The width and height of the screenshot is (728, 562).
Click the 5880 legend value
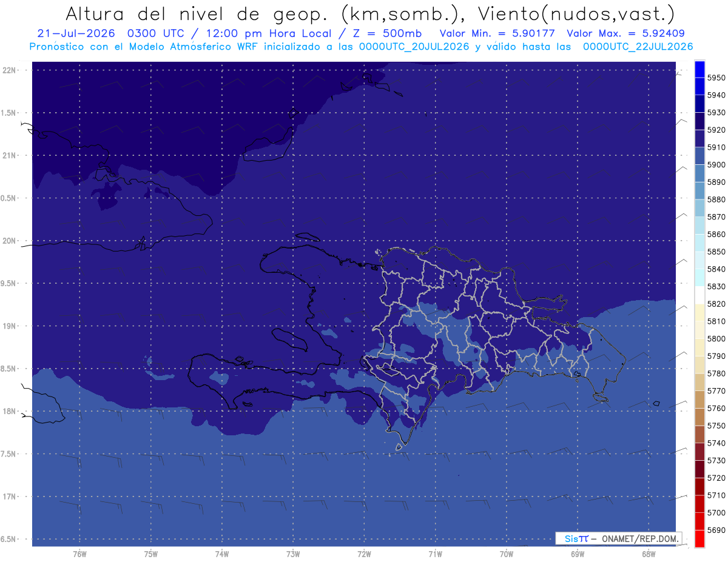(x=716, y=199)
